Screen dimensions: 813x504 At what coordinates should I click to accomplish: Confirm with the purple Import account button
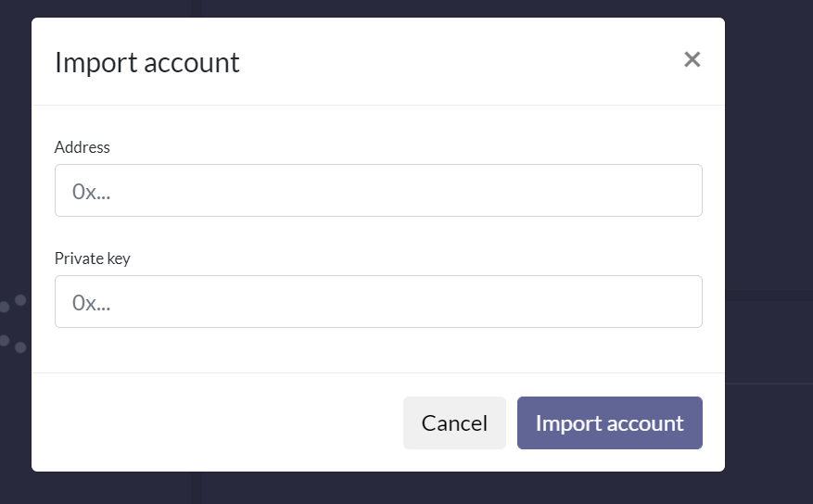609,423
